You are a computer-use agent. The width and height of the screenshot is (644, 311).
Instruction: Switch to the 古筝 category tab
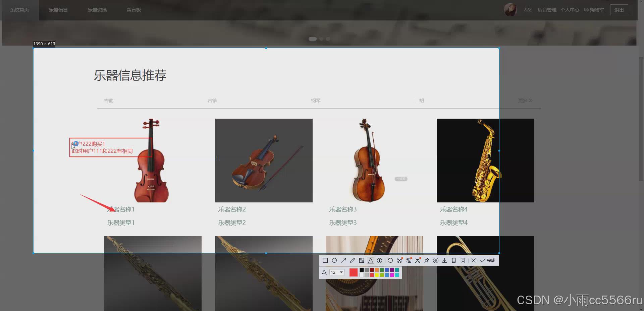coord(212,101)
